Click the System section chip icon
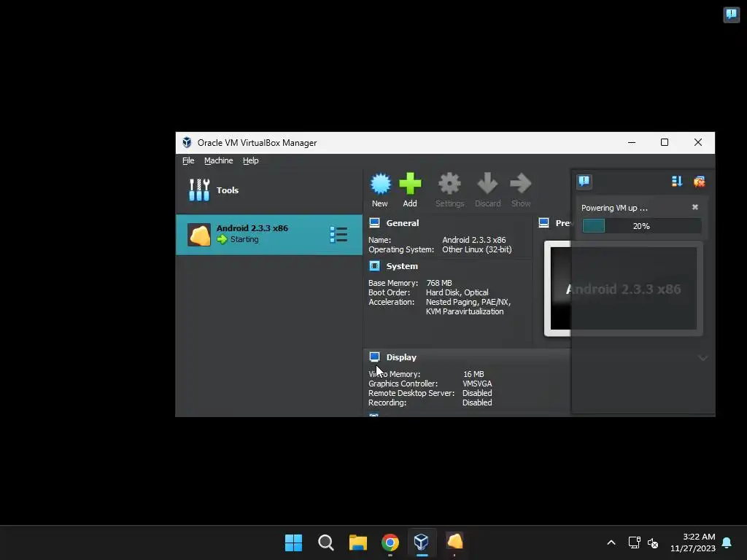Image resolution: width=747 pixels, height=560 pixels. coord(374,265)
